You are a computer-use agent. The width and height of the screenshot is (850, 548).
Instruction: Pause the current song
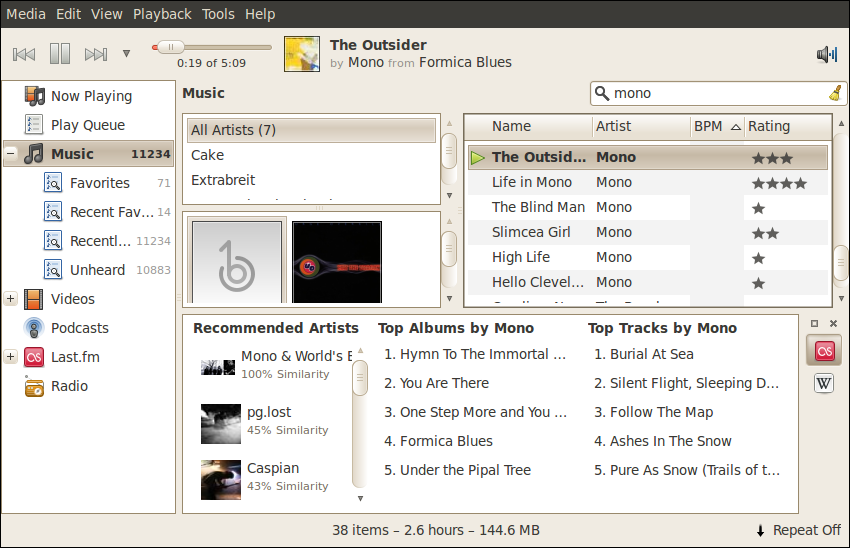pyautogui.click(x=60, y=54)
